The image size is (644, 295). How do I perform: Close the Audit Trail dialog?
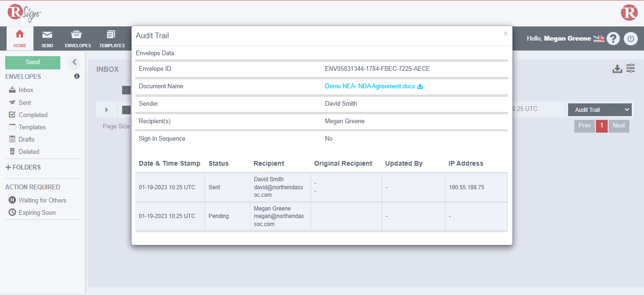click(505, 34)
